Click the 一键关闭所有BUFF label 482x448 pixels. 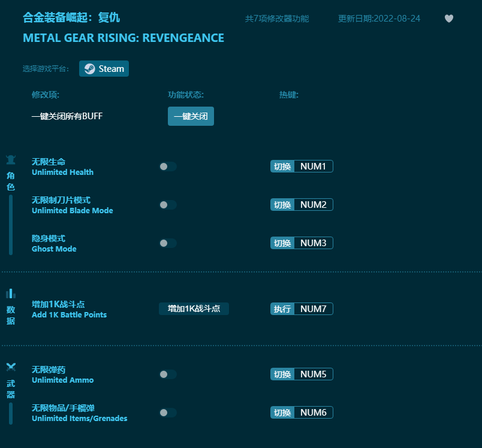point(67,116)
